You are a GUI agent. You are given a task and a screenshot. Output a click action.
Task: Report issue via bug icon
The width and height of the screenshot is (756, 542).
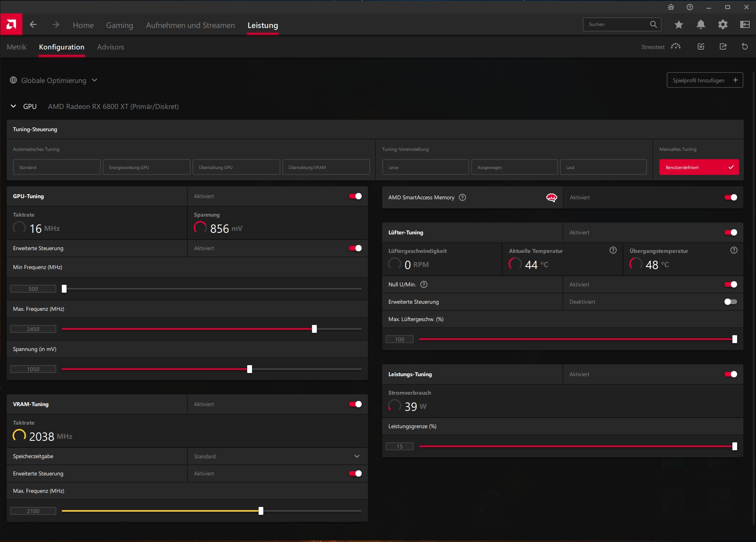point(671,7)
